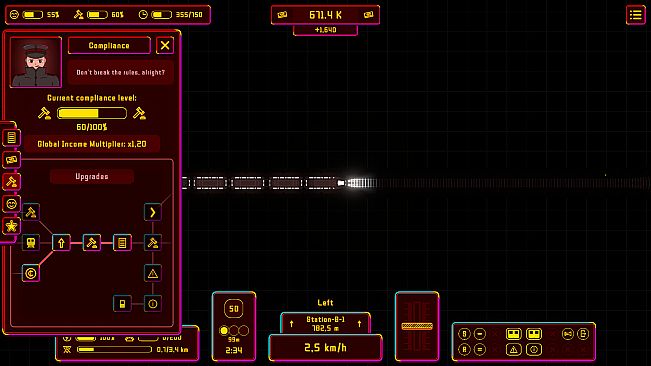
Task: Open the money sidebar tab
Action: 11,160
